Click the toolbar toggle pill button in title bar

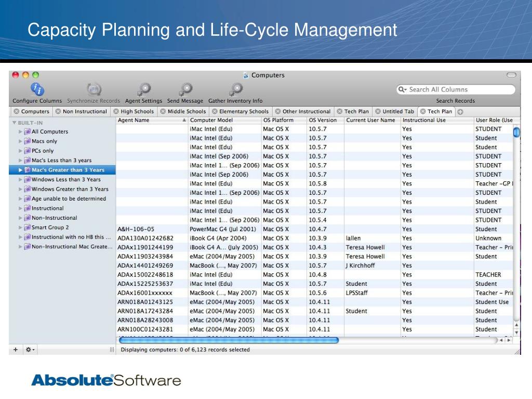[511, 75]
